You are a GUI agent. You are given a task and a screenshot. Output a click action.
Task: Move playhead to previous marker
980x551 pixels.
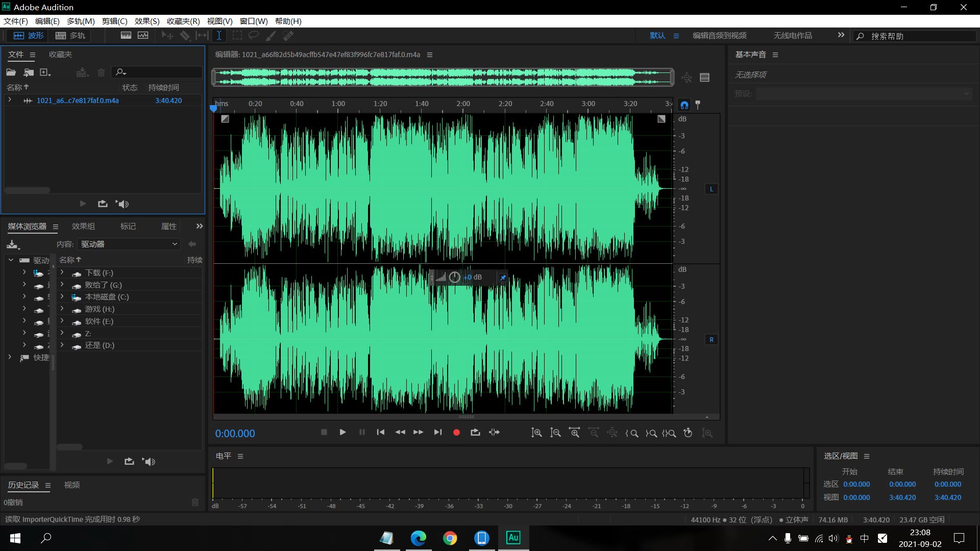point(381,432)
